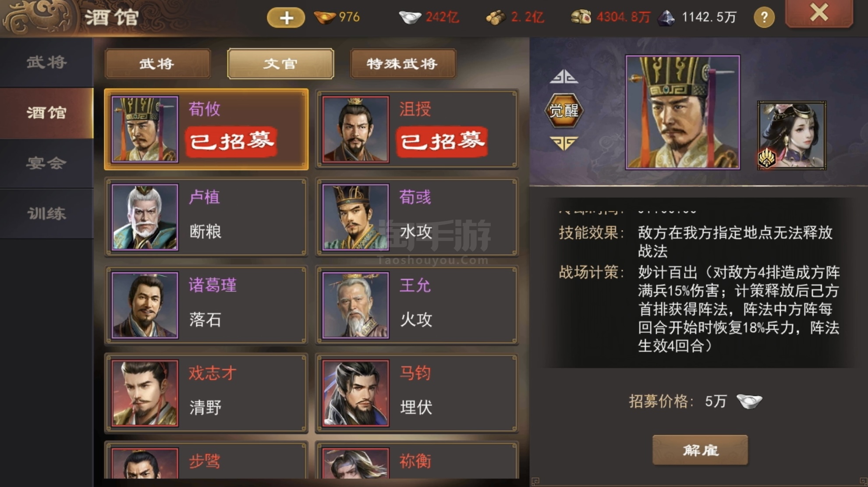Select the 卢植 officer card
This screenshot has width=868, height=487.
point(206,217)
